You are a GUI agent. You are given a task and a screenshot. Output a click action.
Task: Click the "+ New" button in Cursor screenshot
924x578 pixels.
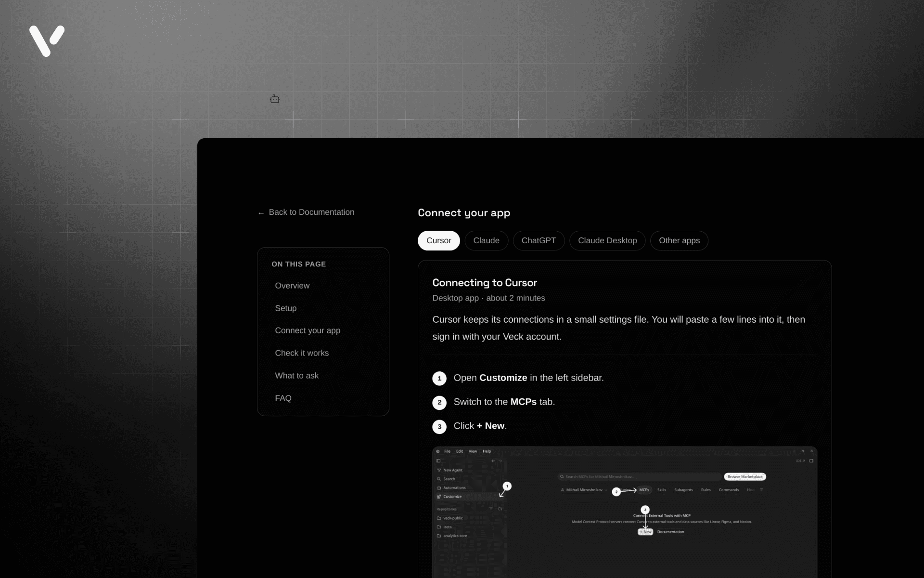(x=645, y=532)
